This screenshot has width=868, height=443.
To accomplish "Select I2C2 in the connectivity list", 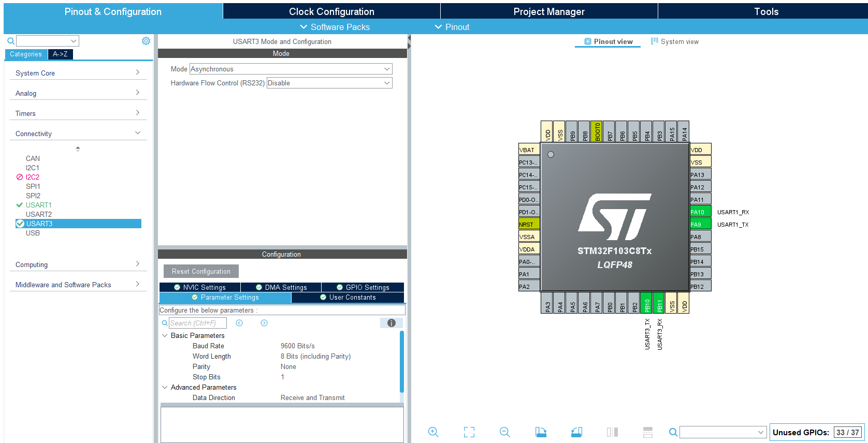I will click(x=33, y=177).
